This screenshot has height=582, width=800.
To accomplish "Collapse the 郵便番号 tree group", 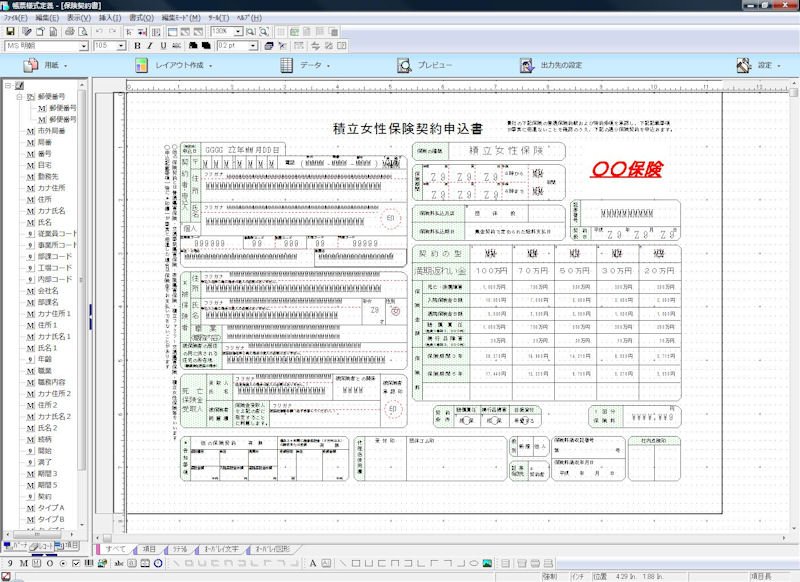I will coord(19,96).
